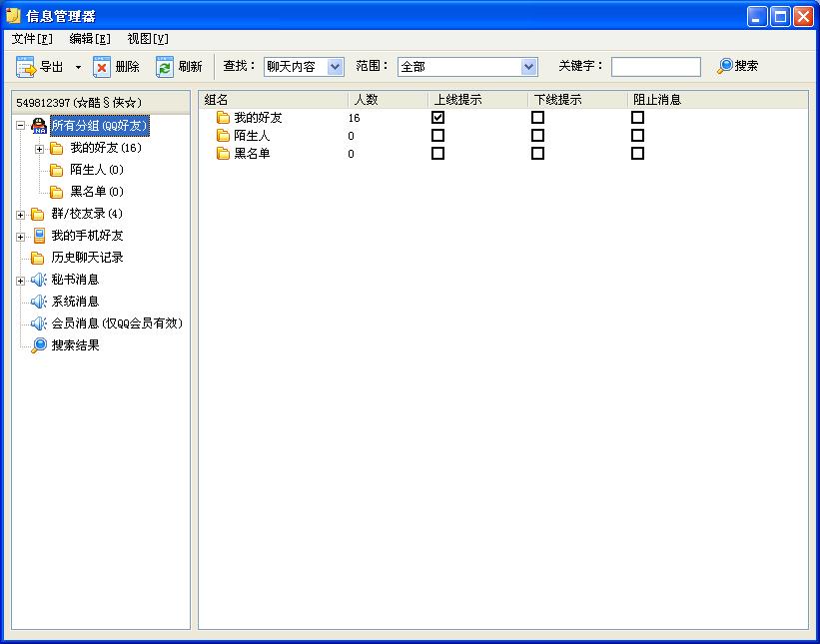Check 阻止消息 for 黑名单

point(637,153)
